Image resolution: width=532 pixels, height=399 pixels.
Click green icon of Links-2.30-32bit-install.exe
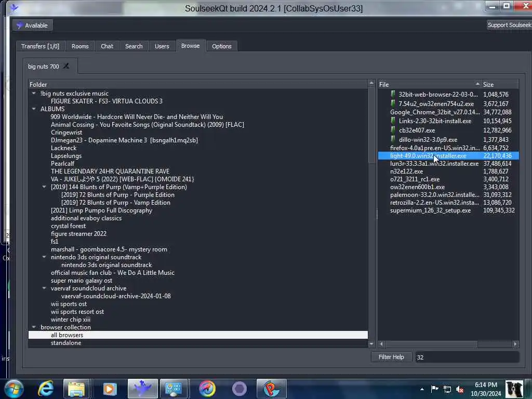point(393,121)
